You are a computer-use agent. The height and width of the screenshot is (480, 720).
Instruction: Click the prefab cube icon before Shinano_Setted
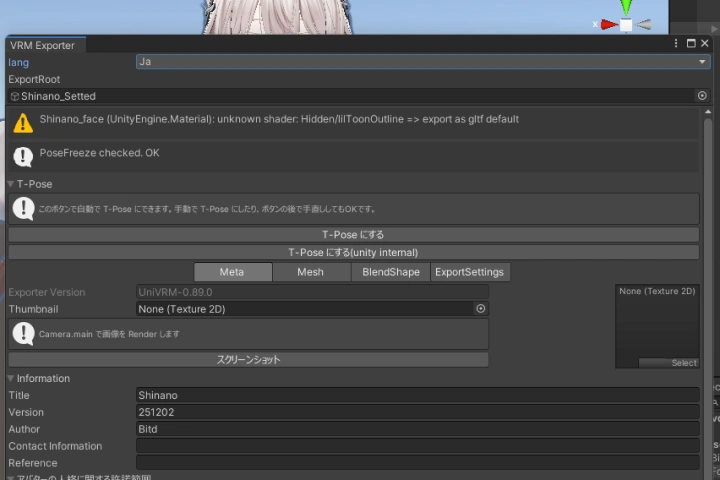coord(15,96)
